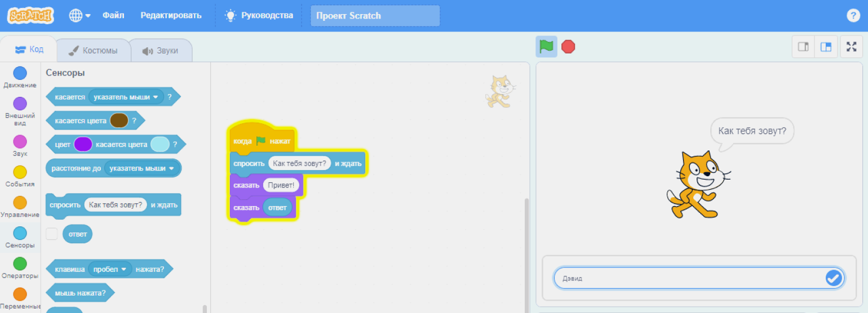Switch to the Костюмы tab
This screenshot has width=868, height=313.
coord(93,51)
